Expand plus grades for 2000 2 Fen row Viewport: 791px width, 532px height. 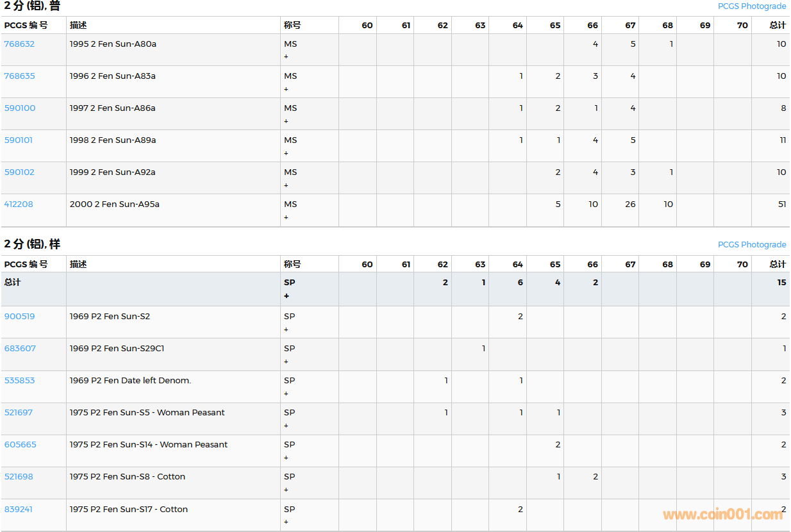coord(286,217)
